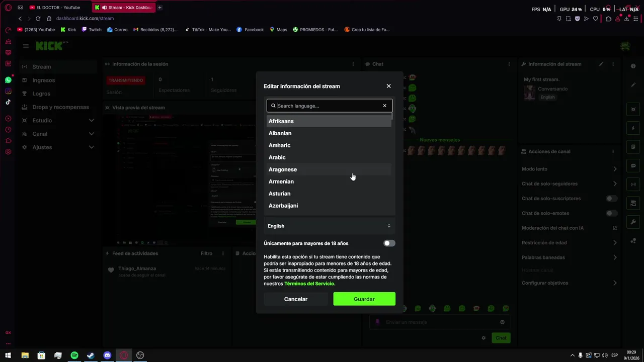Image resolution: width=644 pixels, height=362 pixels.
Task: Select Albanian from the language list
Action: pyautogui.click(x=329, y=133)
